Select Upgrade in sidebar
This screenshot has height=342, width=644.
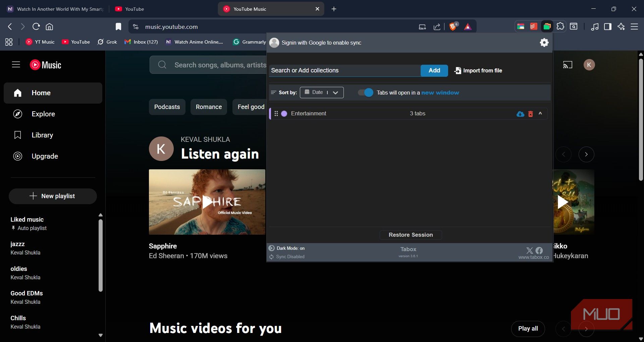click(53, 156)
